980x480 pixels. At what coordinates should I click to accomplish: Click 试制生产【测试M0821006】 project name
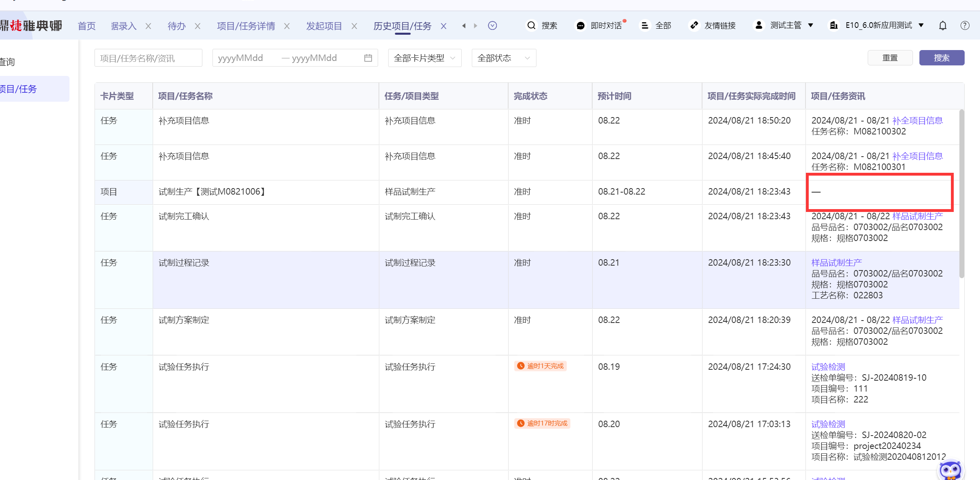212,192
